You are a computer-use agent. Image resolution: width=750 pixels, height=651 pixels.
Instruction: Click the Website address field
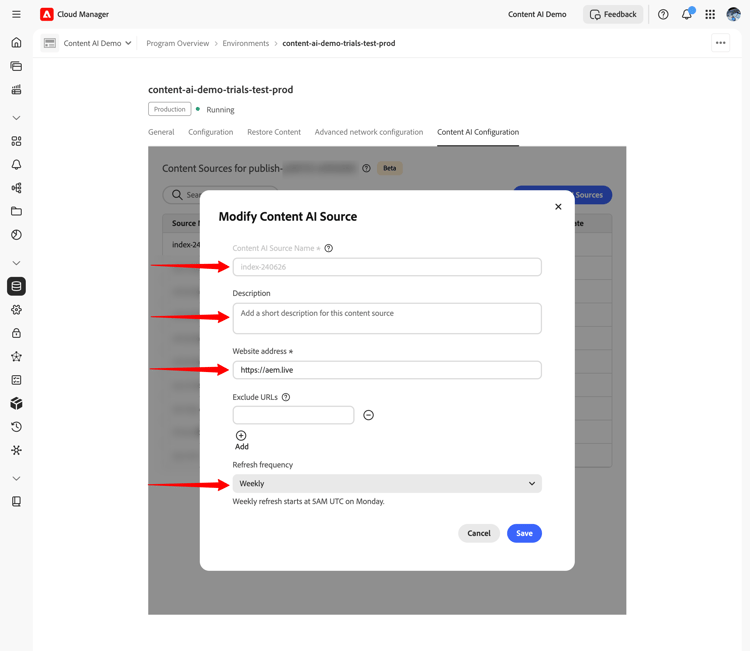pos(387,370)
